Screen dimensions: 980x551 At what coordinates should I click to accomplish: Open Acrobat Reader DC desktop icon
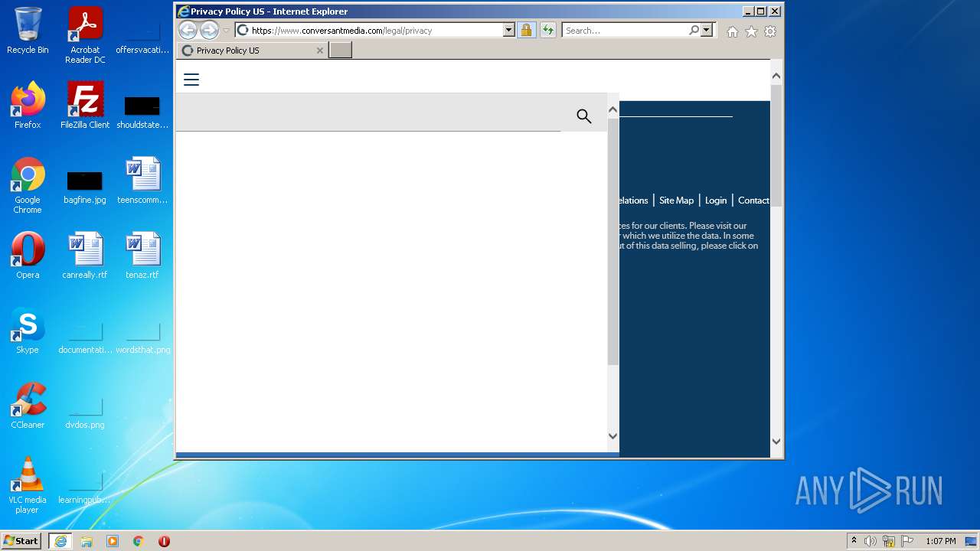(x=85, y=35)
